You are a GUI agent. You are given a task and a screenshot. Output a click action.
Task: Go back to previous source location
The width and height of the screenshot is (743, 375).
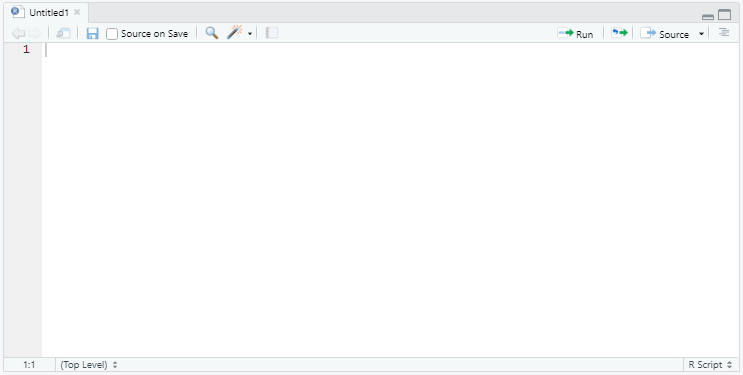click(x=18, y=34)
